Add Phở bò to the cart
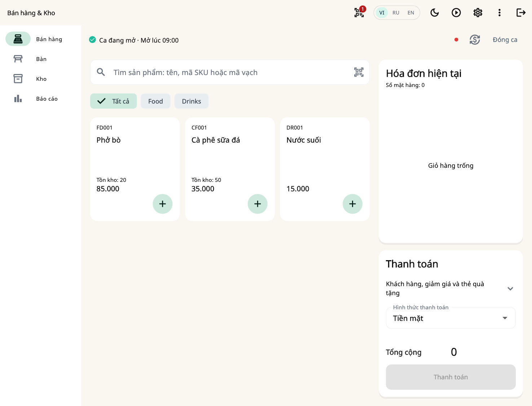Viewport: 532px width, 406px height. click(163, 204)
